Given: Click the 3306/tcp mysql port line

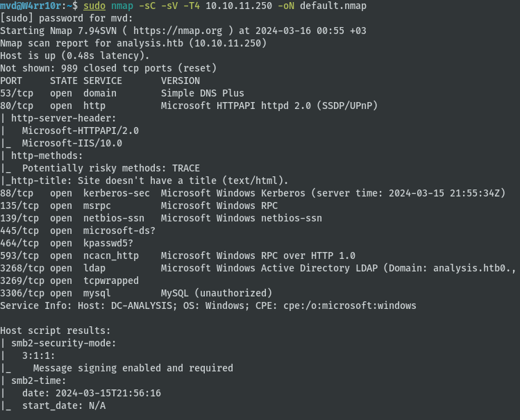Looking at the screenshot, I should click(x=136, y=293).
